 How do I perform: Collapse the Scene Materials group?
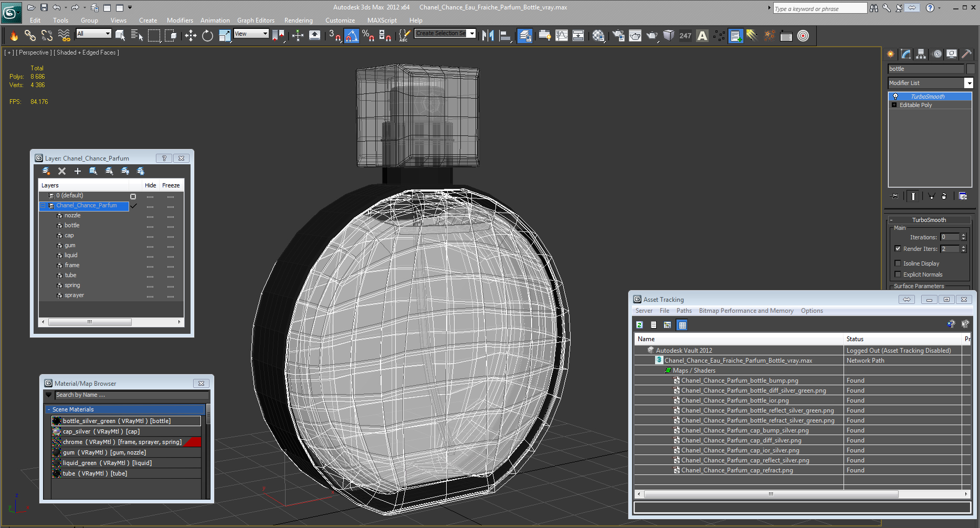(49, 409)
